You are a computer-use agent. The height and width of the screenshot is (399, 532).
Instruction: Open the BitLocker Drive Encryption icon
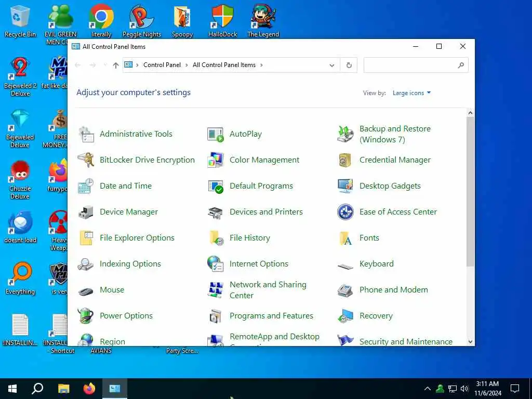pos(86,160)
